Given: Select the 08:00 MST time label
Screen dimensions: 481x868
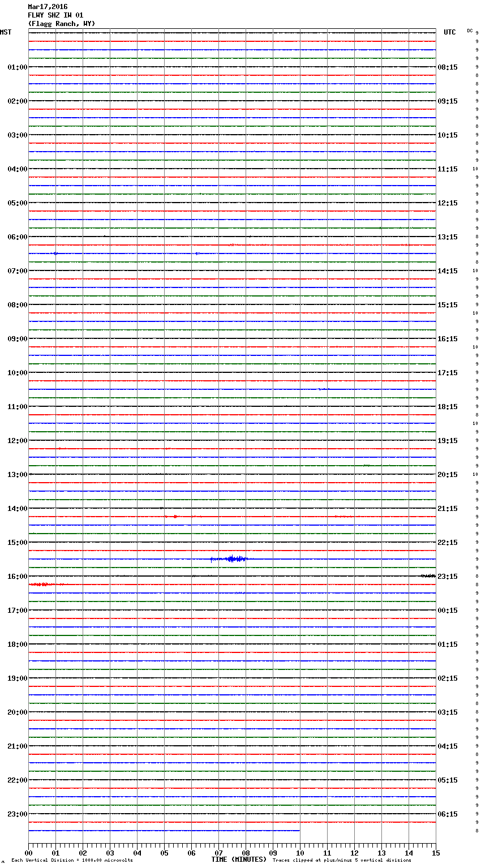Looking at the screenshot, I should 17,305.
